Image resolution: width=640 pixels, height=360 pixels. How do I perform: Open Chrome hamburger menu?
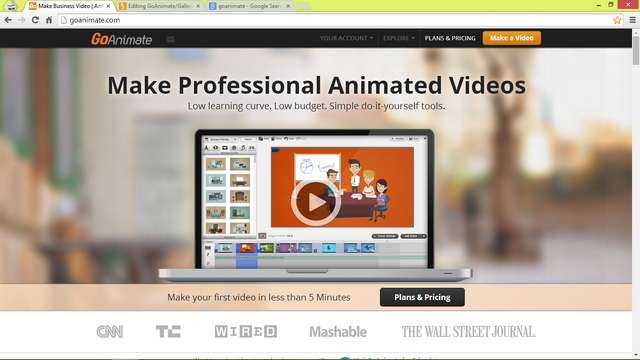[x=633, y=20]
